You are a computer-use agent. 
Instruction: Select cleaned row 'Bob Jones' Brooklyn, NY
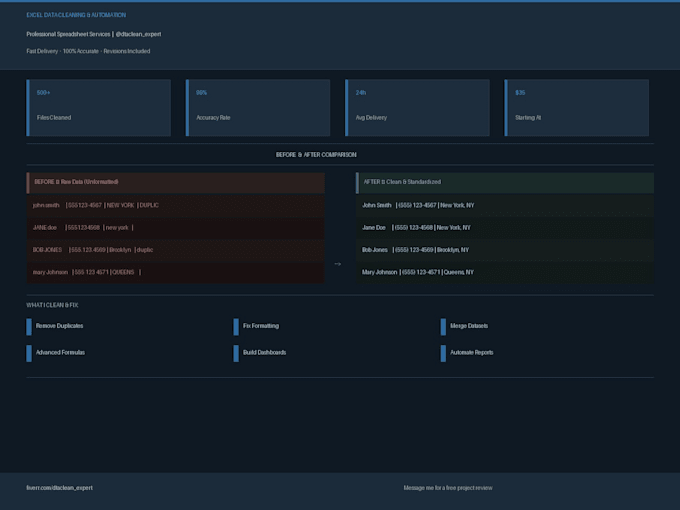(x=505, y=250)
